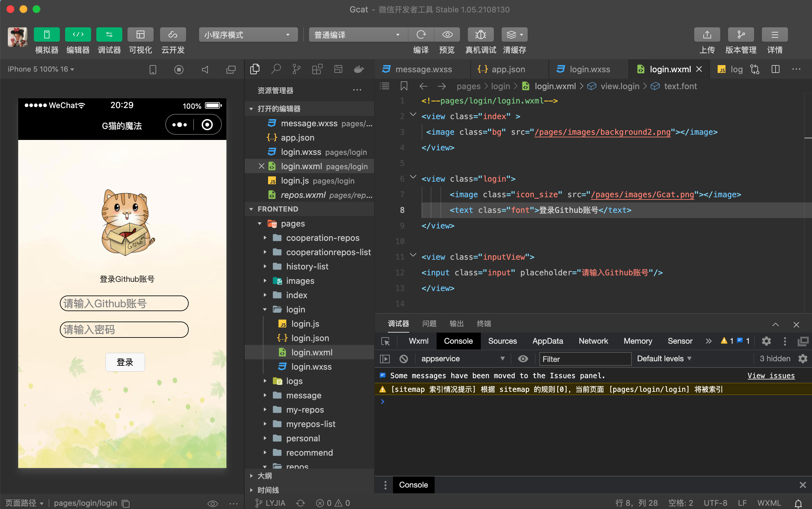Switch to the Network devtools tab
The image size is (812, 509).
(x=593, y=341)
